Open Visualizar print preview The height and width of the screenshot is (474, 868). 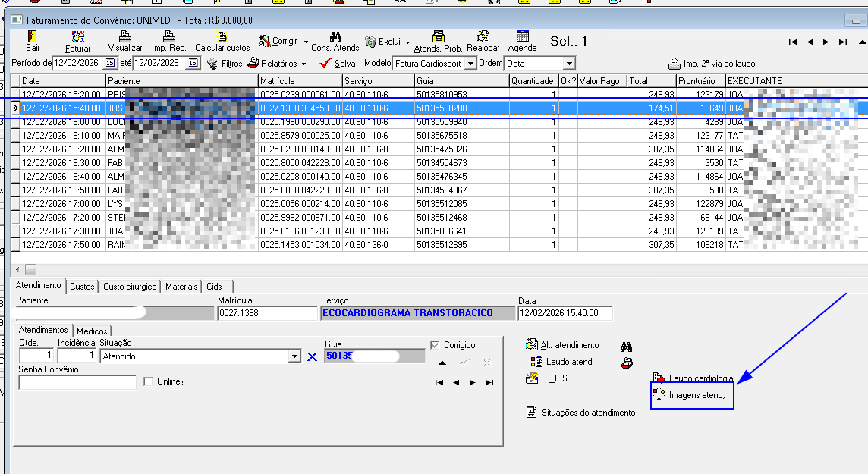pyautogui.click(x=124, y=37)
